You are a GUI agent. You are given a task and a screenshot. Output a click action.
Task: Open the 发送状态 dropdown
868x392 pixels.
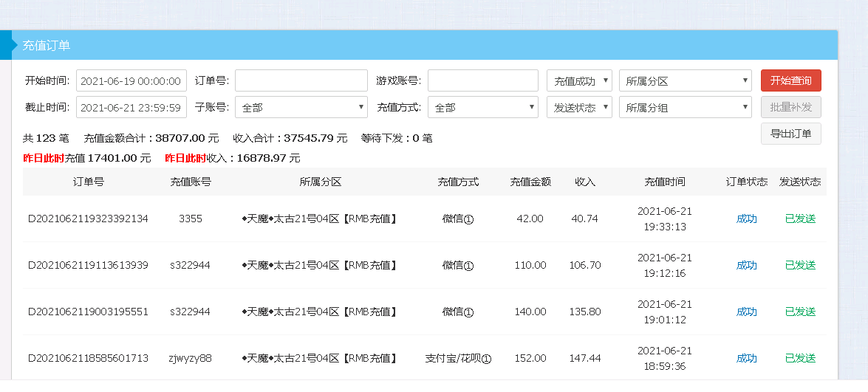pyautogui.click(x=579, y=107)
